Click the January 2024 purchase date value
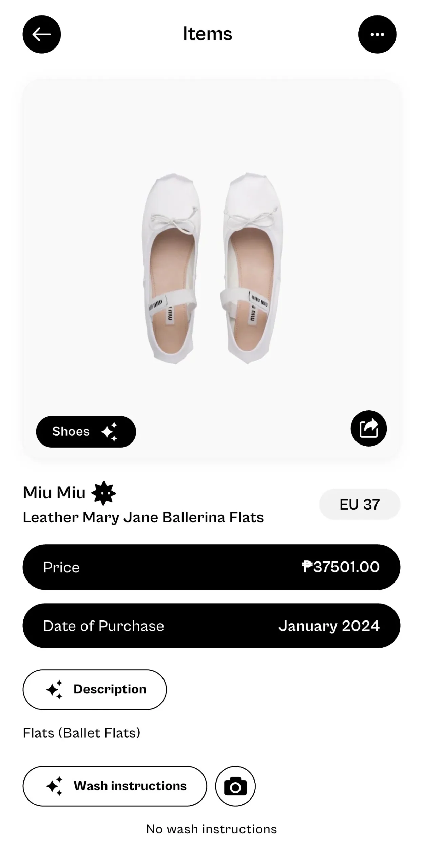This screenshot has width=423, height=868. 329,626
